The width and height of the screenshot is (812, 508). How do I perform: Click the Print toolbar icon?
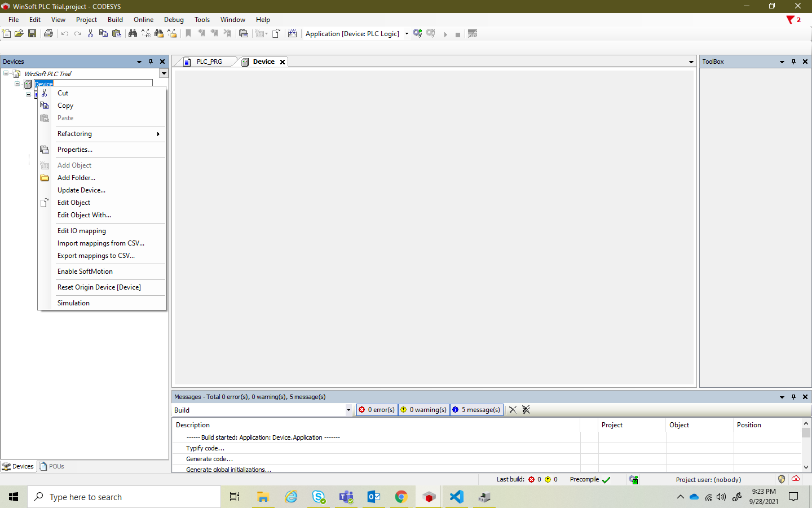(x=48, y=34)
